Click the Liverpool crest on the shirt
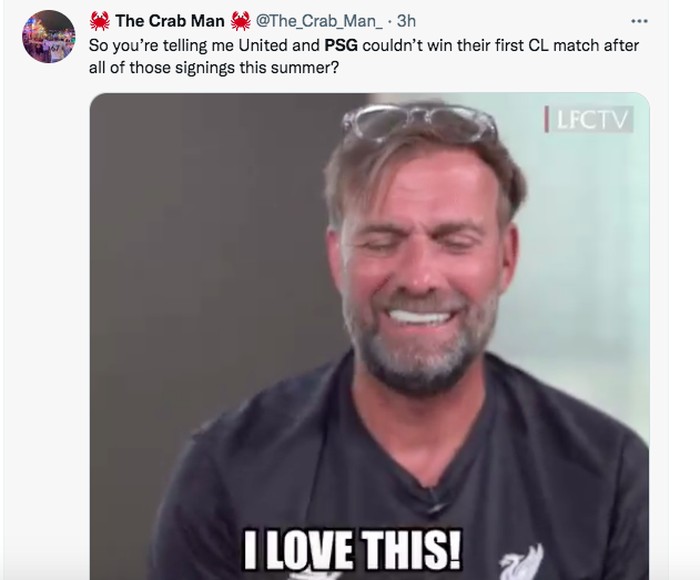700x580 pixels. 521,562
